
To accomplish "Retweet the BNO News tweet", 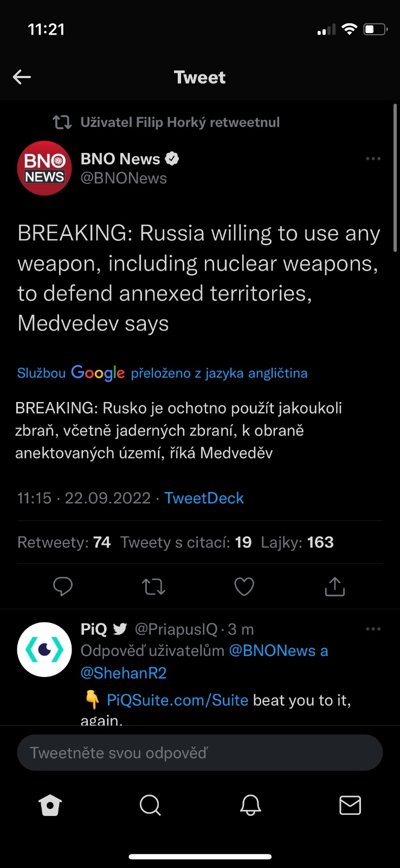I will point(153,586).
